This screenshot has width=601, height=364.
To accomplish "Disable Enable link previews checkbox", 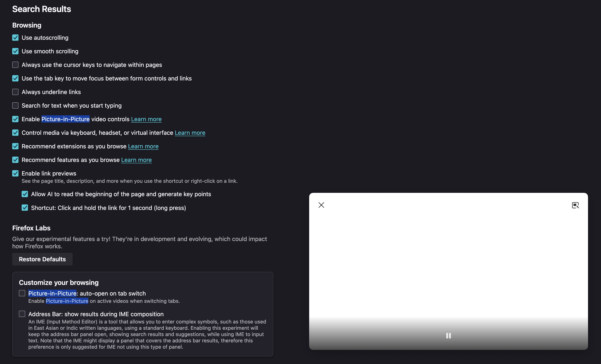I will [x=15, y=174].
